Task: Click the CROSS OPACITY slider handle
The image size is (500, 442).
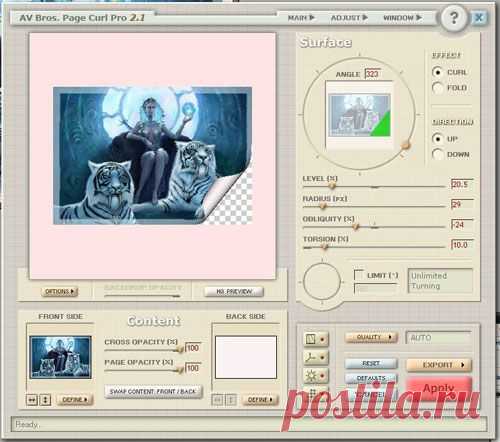Action: [x=180, y=349]
